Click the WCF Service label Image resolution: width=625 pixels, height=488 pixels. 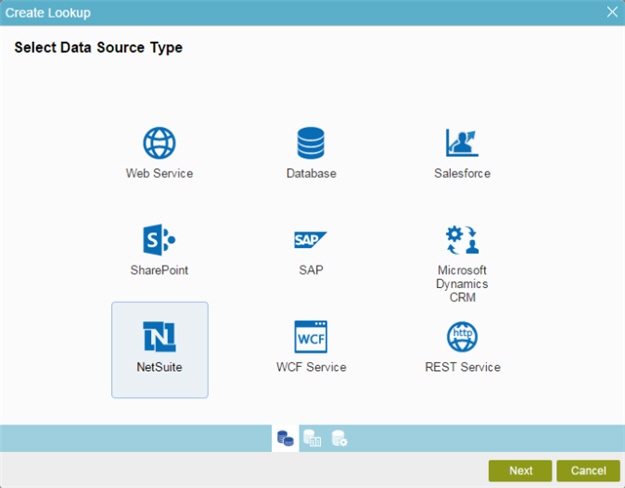click(311, 367)
